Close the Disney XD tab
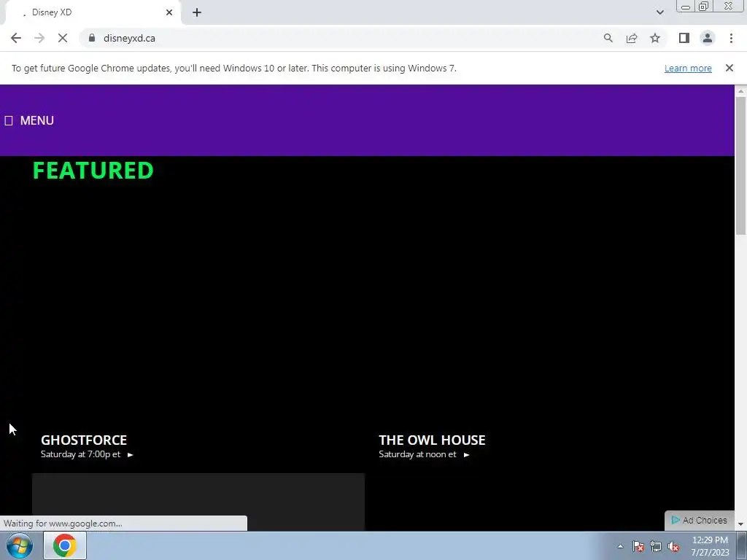Image resolution: width=747 pixels, height=560 pixels. click(x=169, y=12)
